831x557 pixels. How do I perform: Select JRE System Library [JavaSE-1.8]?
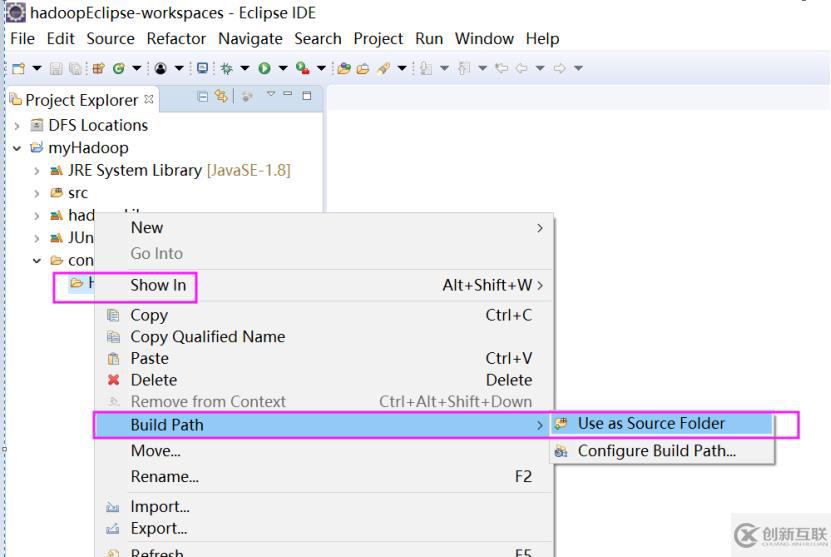coord(179,171)
